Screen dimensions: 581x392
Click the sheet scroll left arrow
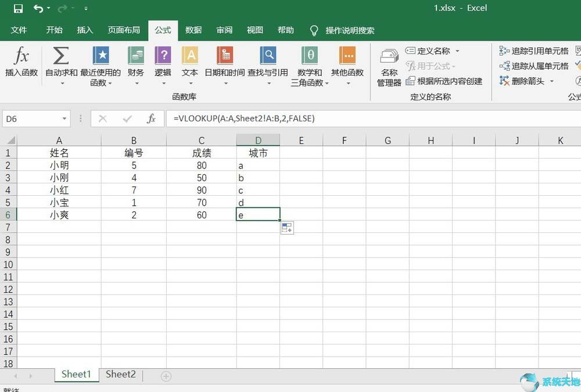coord(15,376)
